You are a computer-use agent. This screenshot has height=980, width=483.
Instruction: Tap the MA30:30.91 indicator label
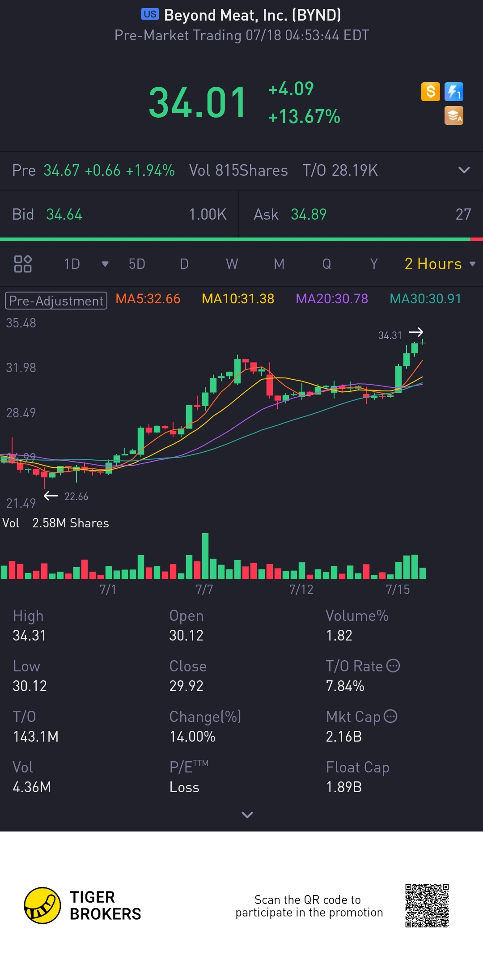point(425,299)
